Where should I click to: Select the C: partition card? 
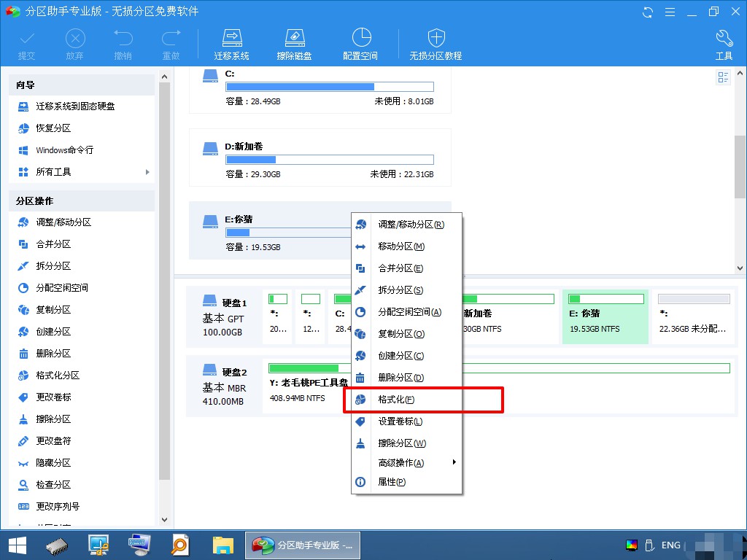click(320, 90)
